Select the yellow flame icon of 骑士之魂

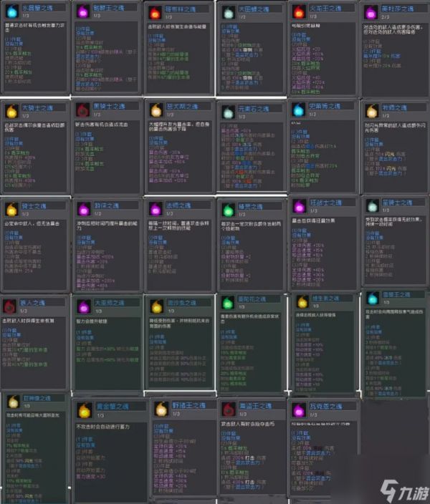tap(11, 209)
